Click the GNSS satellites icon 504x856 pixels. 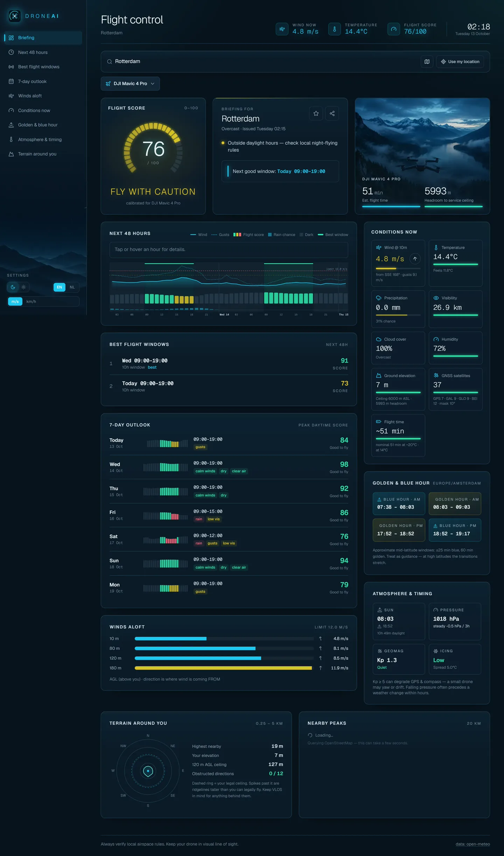[x=436, y=376]
